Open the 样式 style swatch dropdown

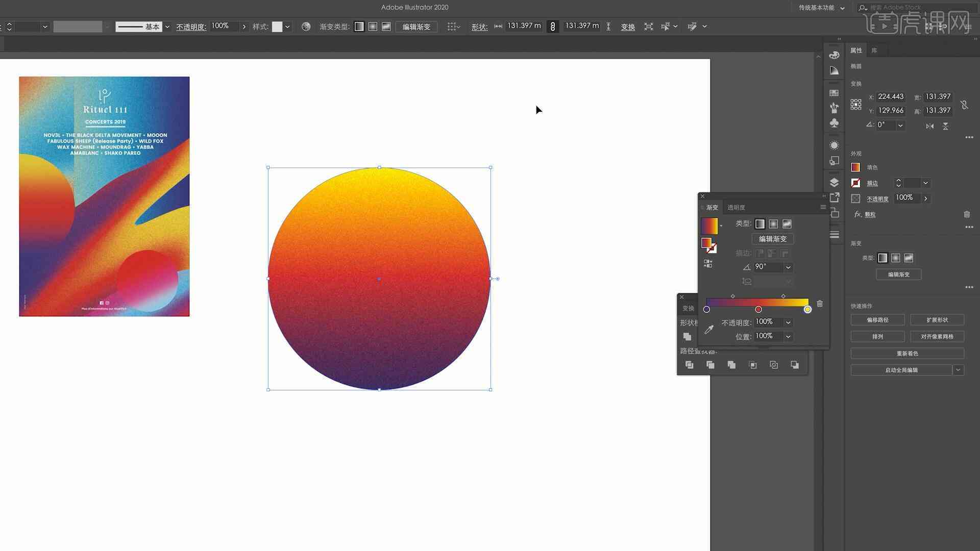click(288, 27)
